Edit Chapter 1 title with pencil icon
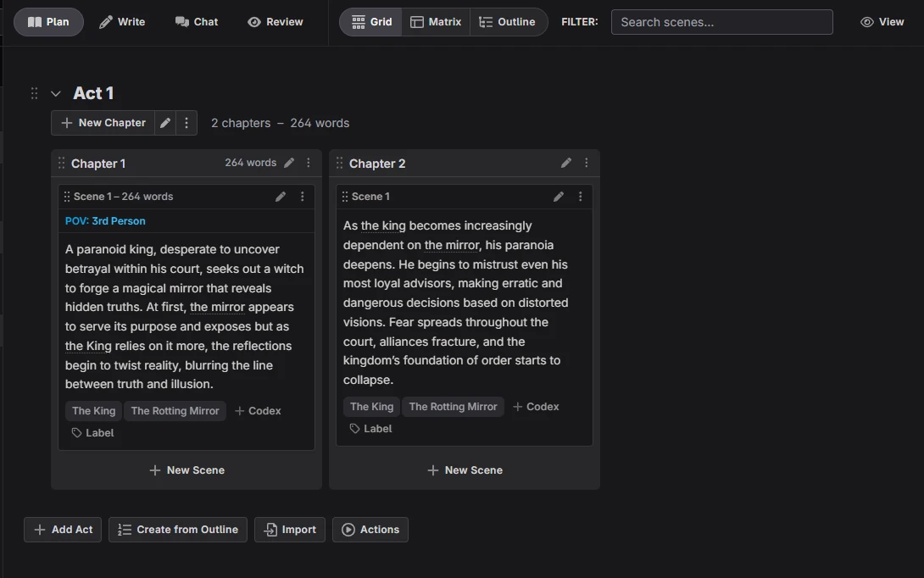Image resolution: width=924 pixels, height=578 pixels. point(289,163)
